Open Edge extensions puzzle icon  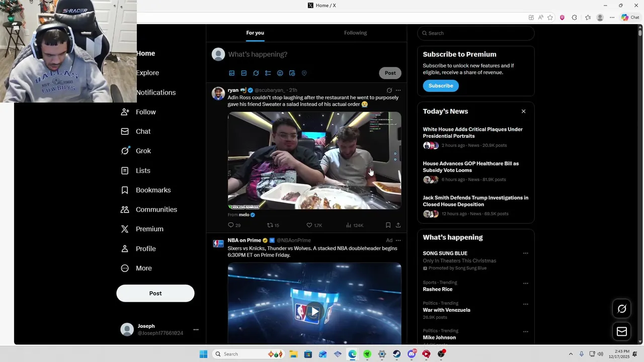pos(574,18)
